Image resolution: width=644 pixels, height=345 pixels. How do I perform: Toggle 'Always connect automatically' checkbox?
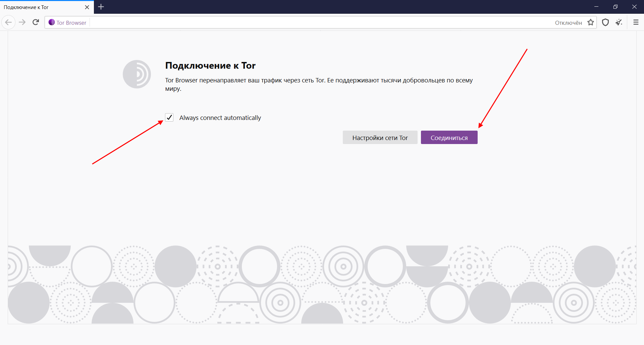(169, 118)
